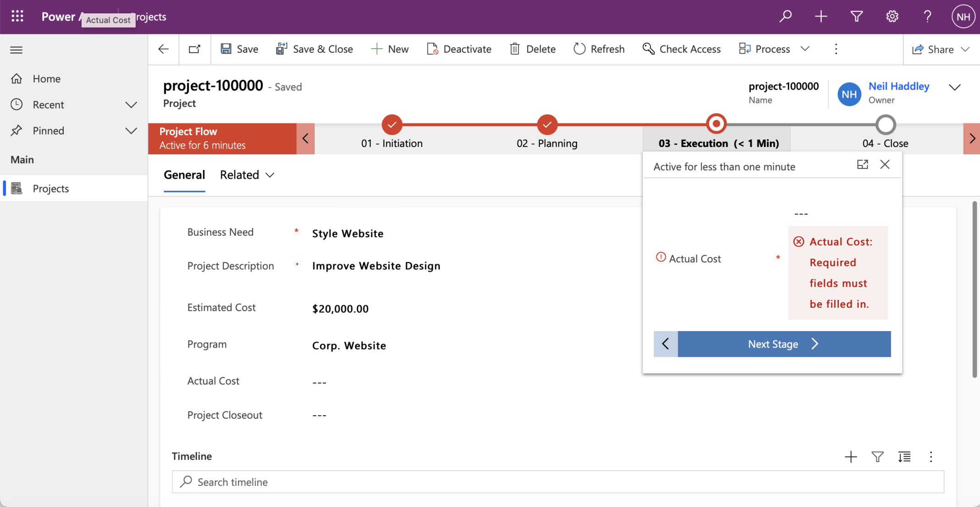The width and height of the screenshot is (980, 507).
Task: Click the Save disk icon
Action: (226, 49)
